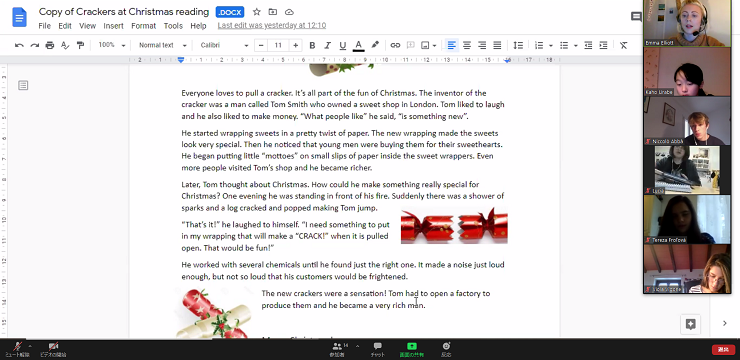The image size is (740, 360).
Task: Open Explore button at bottom right
Action: point(690,324)
